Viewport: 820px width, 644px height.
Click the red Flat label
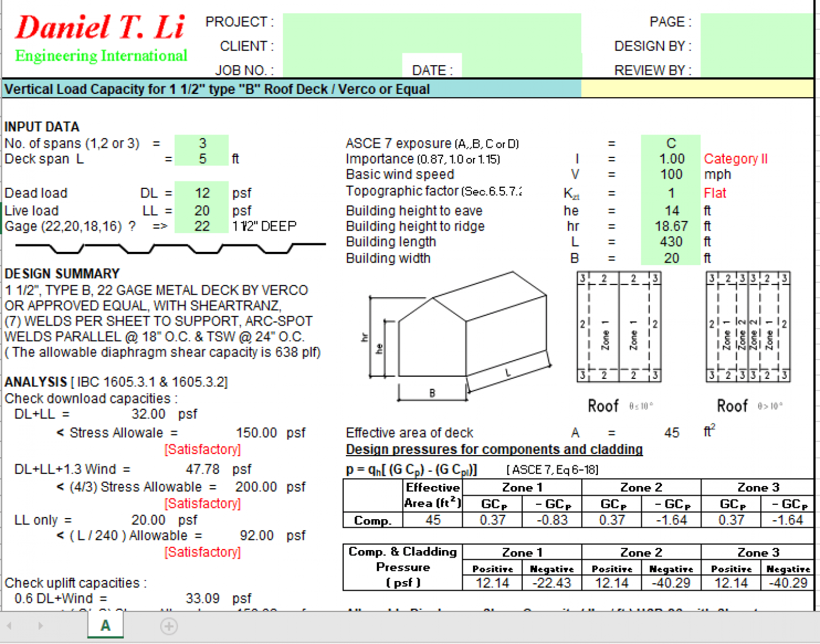715,193
